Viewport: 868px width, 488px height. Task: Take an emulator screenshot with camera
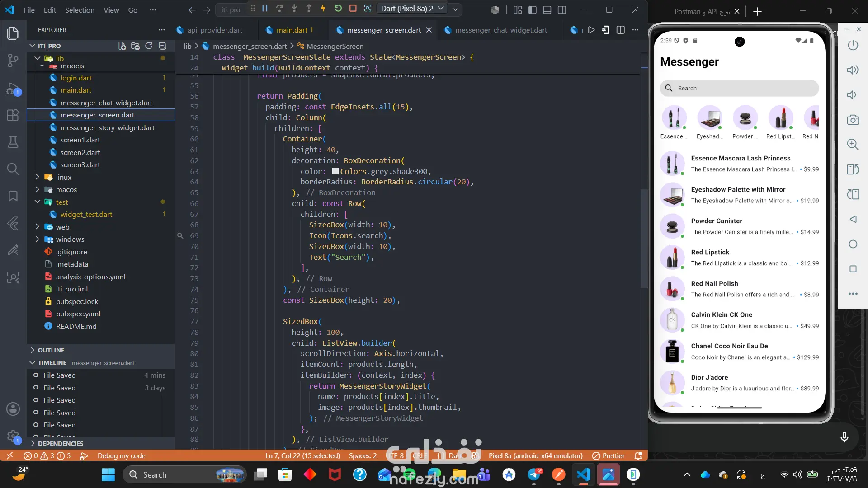[x=853, y=120]
